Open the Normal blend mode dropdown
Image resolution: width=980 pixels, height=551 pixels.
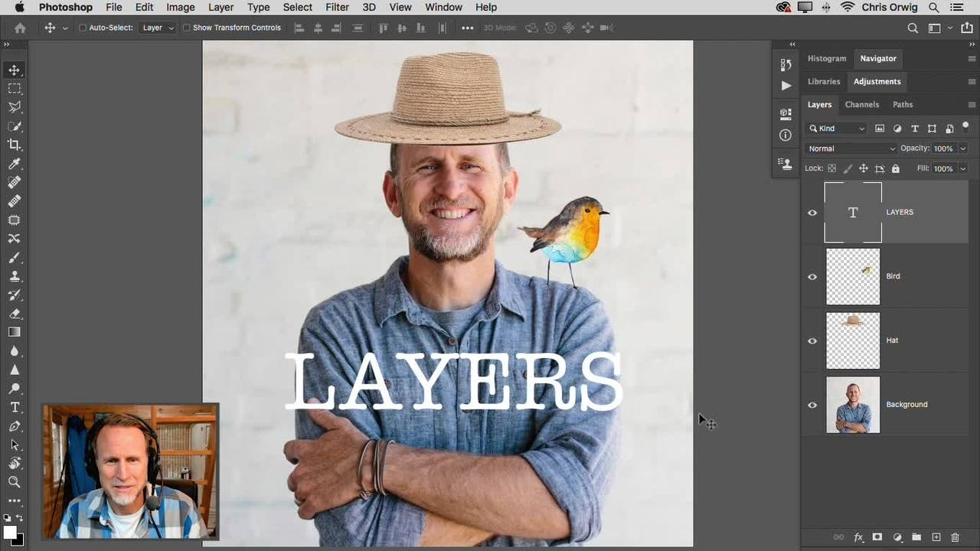(851, 148)
